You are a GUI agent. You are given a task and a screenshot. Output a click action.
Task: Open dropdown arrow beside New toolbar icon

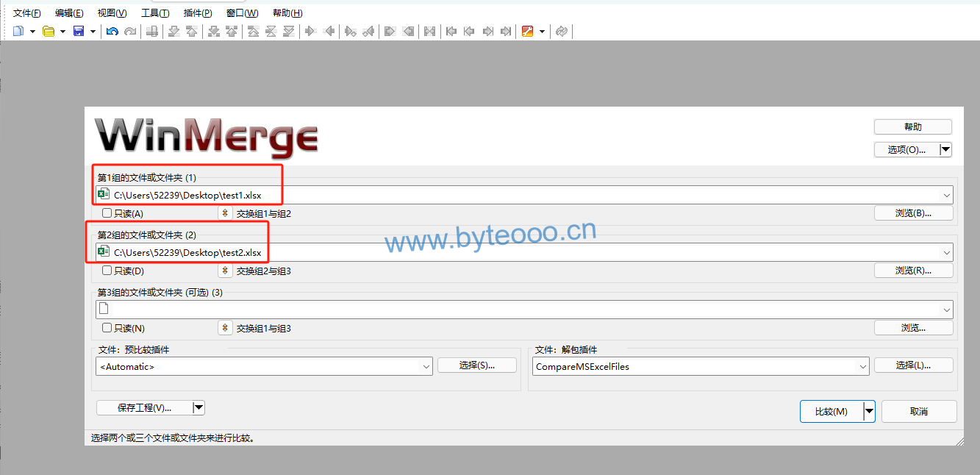pyautogui.click(x=32, y=31)
